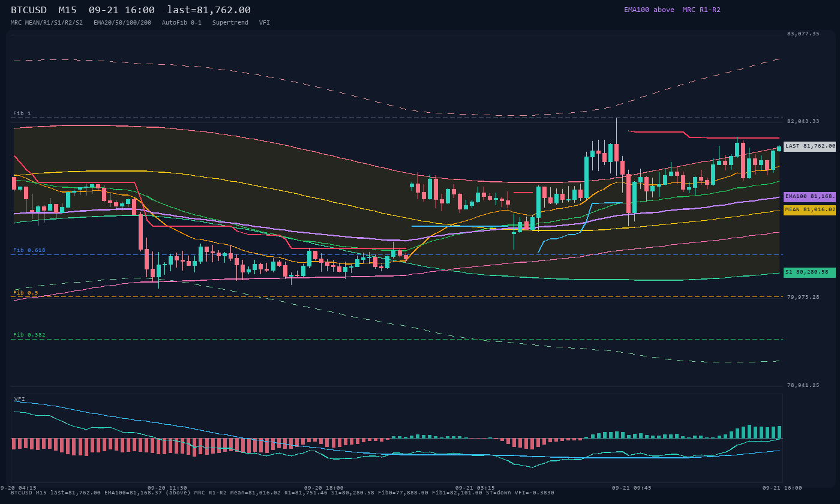Click the "EMA100 above" status text
Screen dimensions: 840x504
(x=649, y=10)
